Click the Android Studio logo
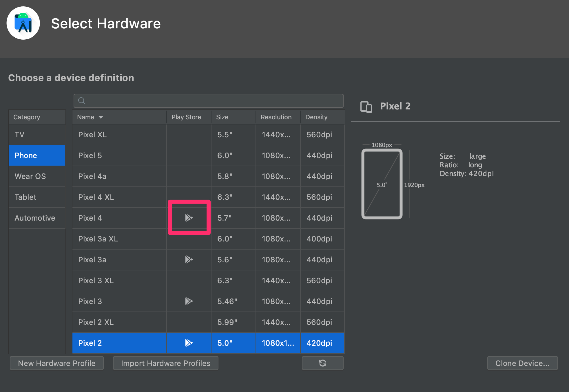569x392 pixels. (x=23, y=23)
